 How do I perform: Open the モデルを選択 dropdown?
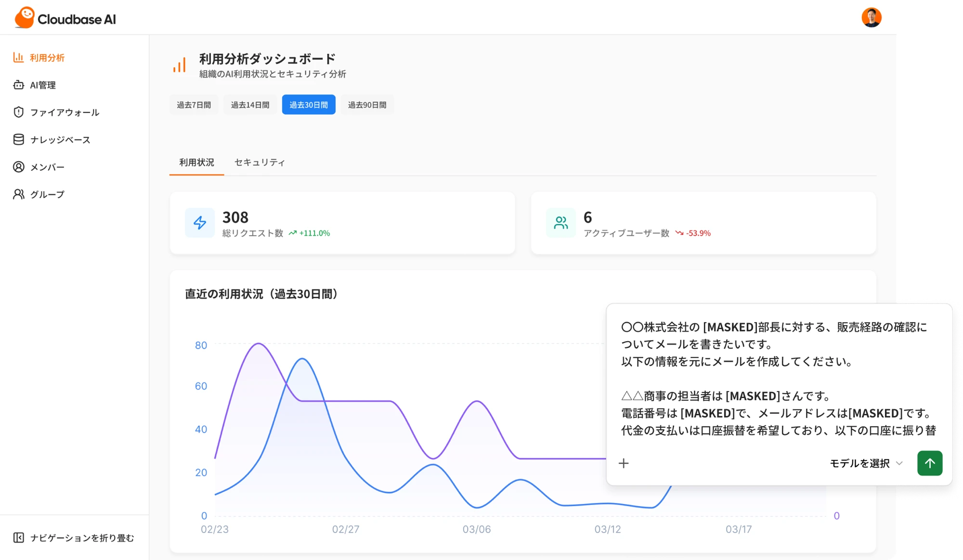pyautogui.click(x=859, y=463)
